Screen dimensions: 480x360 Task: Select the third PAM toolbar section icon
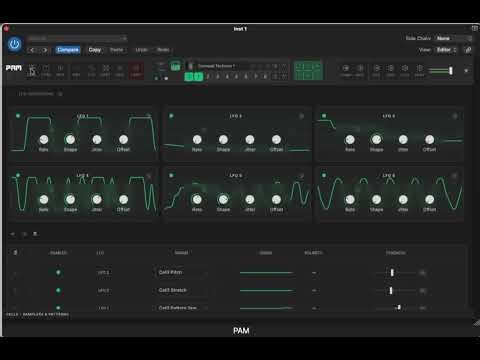tap(60, 71)
